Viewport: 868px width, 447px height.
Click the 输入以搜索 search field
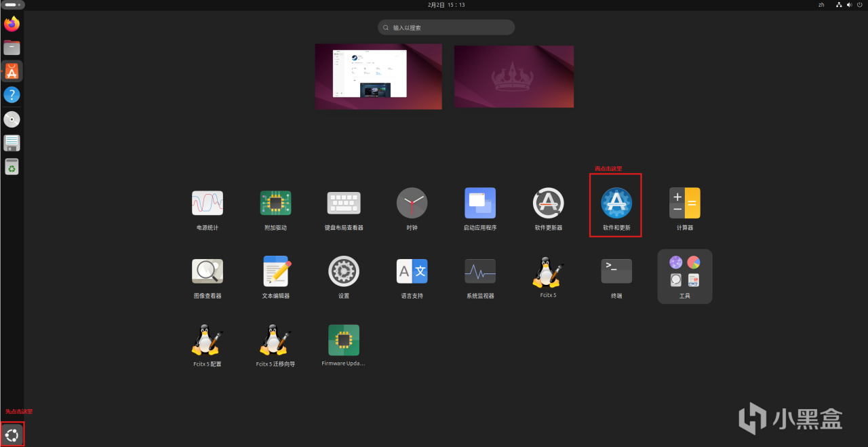coord(446,28)
